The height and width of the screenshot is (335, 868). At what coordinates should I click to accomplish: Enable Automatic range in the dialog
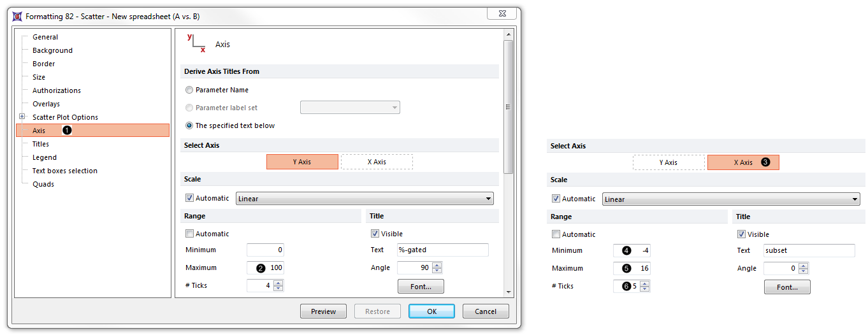(x=189, y=234)
